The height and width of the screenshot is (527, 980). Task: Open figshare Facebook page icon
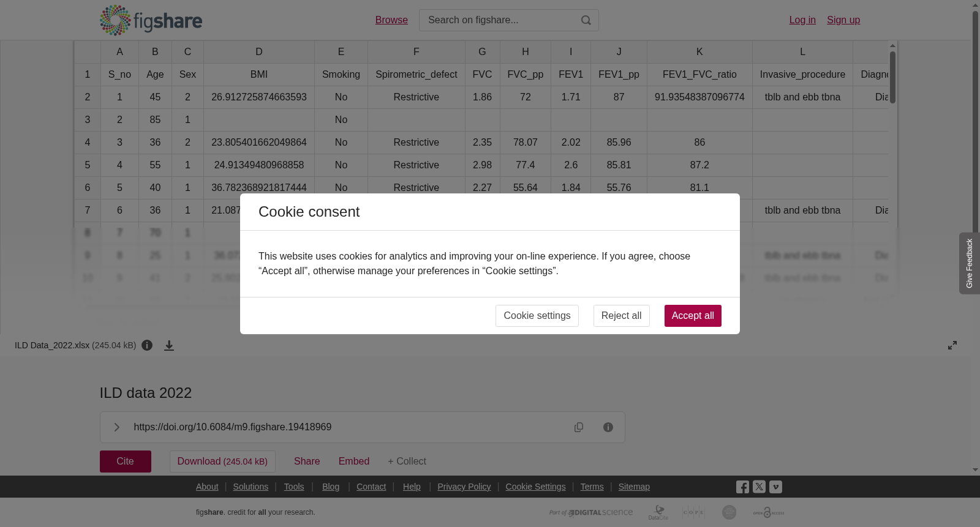click(742, 487)
